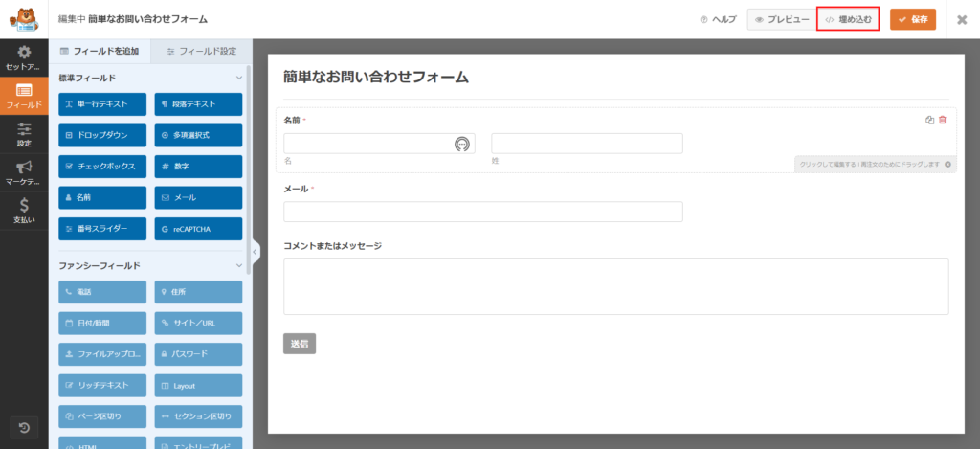This screenshot has width=980, height=449.
Task: Click the password manager icon in first name box
Action: click(x=461, y=144)
